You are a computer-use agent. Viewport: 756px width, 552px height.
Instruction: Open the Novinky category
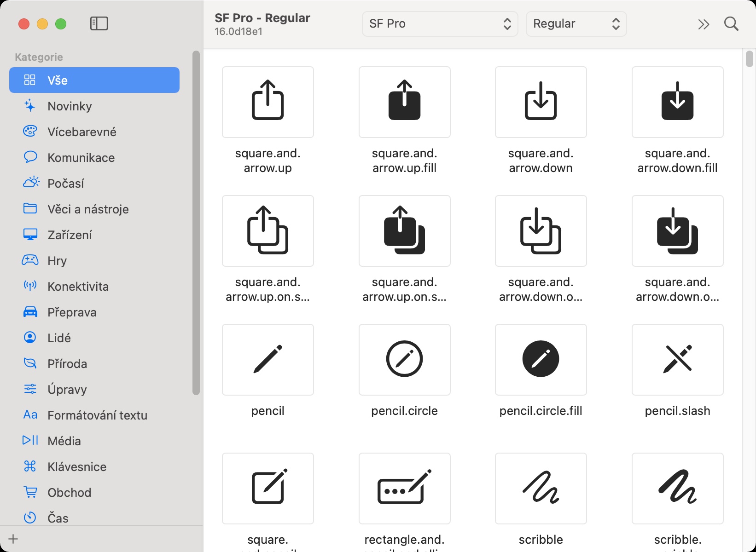pyautogui.click(x=70, y=106)
